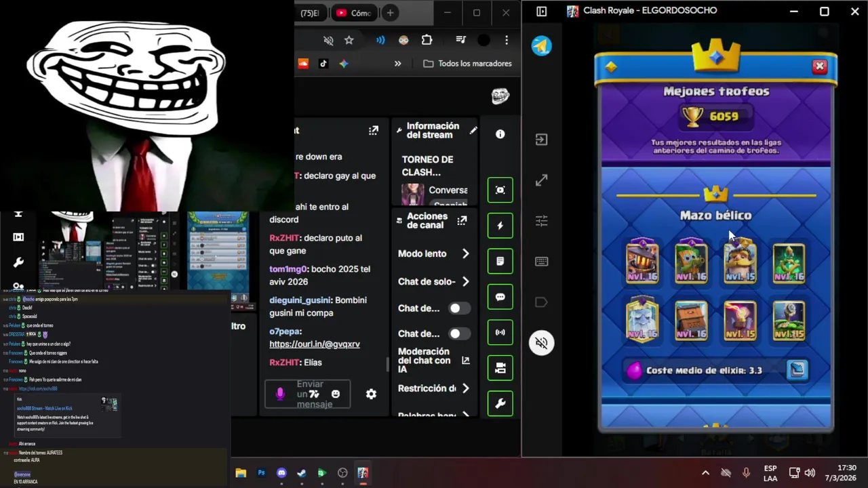Open the colorful sparkle bookmark icon
The width and height of the screenshot is (868, 488).
pos(344,63)
